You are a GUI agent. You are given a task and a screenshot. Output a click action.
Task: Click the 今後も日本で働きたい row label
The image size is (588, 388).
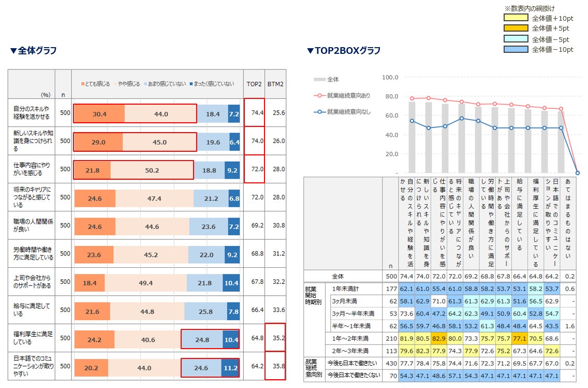352,363
